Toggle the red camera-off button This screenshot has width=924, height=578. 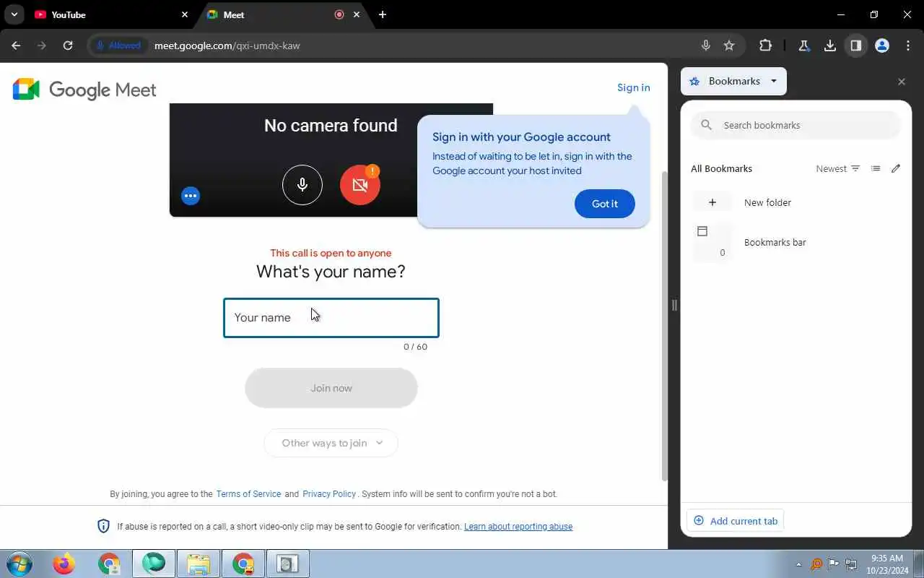point(360,185)
